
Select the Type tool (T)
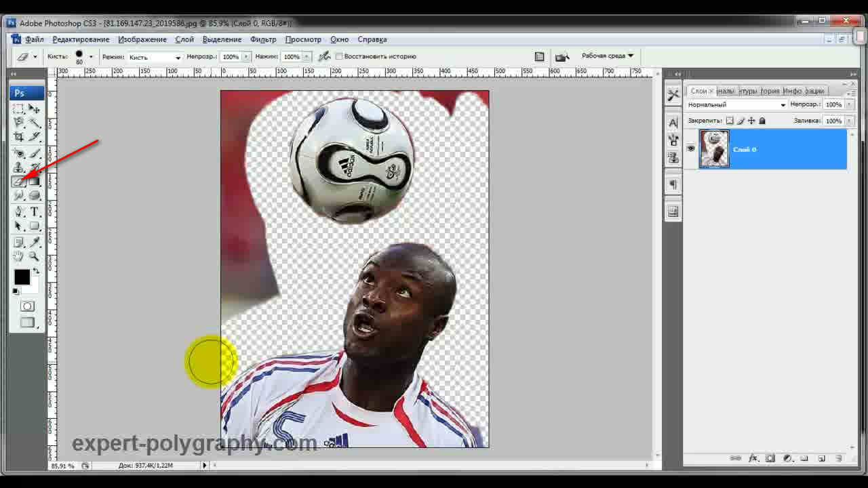[35, 211]
